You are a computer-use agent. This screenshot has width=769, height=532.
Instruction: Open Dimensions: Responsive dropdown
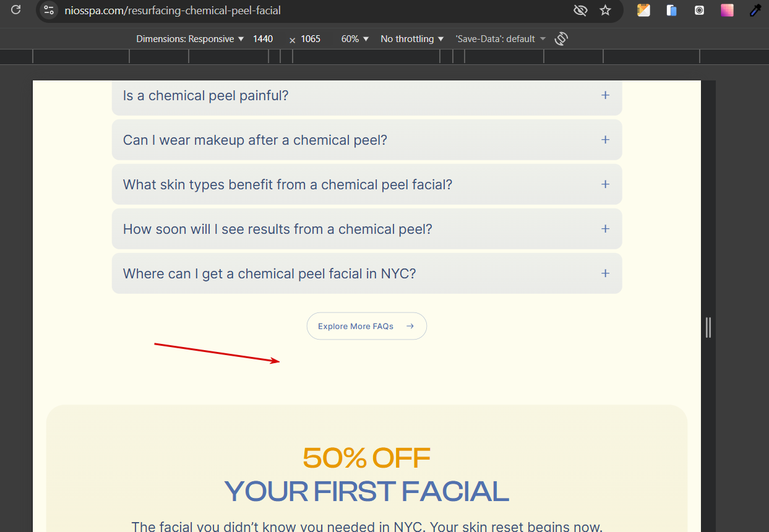(190, 39)
